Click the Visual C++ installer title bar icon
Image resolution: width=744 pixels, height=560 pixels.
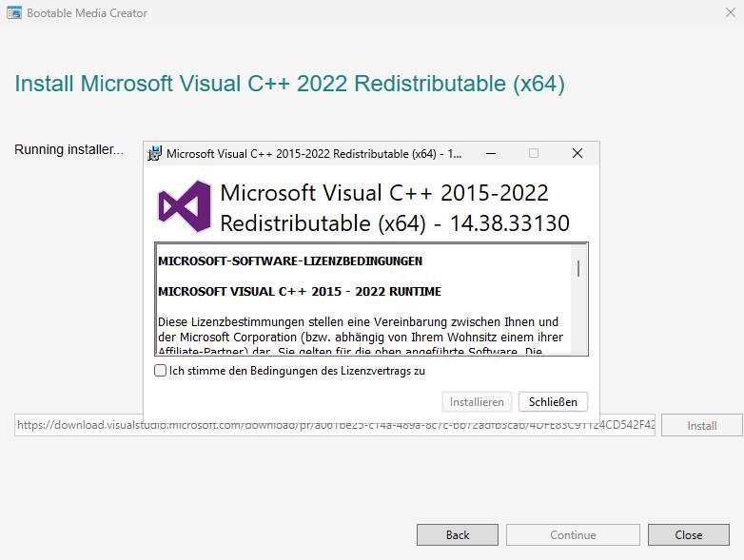point(154,154)
